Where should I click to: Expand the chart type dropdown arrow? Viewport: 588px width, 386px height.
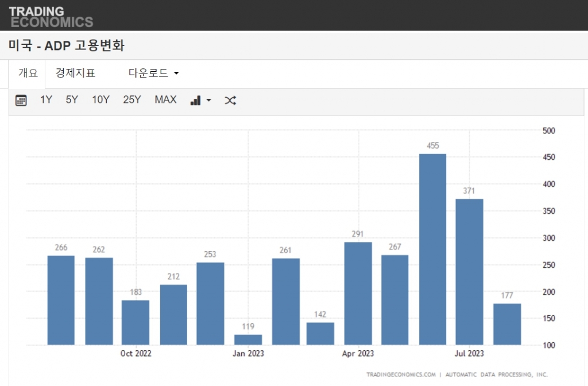coord(208,101)
